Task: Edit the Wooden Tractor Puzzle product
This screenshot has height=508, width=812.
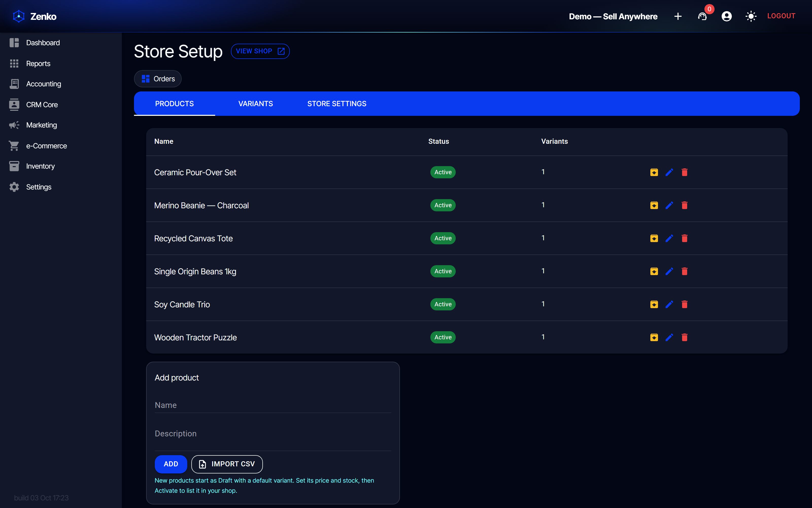Action: point(669,337)
